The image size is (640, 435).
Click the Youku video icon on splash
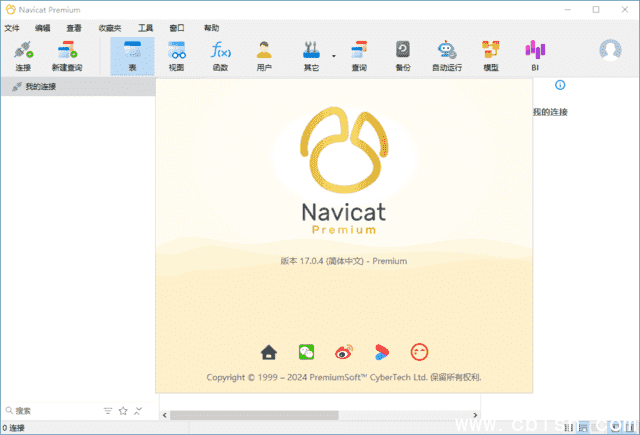coord(382,352)
